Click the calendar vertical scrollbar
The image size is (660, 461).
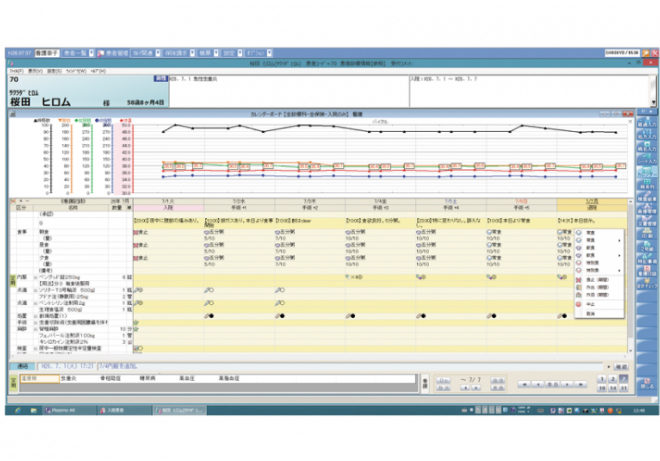coord(630,276)
